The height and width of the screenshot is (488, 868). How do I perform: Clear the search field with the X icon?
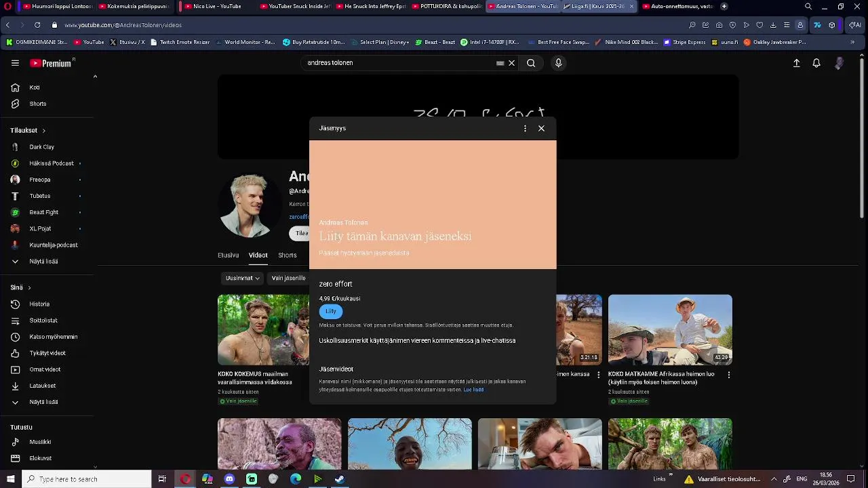coord(512,63)
